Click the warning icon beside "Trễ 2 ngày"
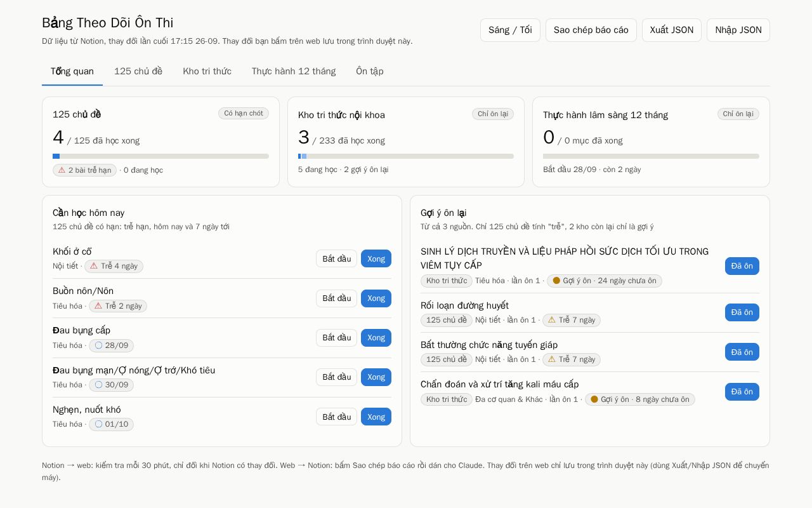812x508 pixels. click(x=98, y=306)
